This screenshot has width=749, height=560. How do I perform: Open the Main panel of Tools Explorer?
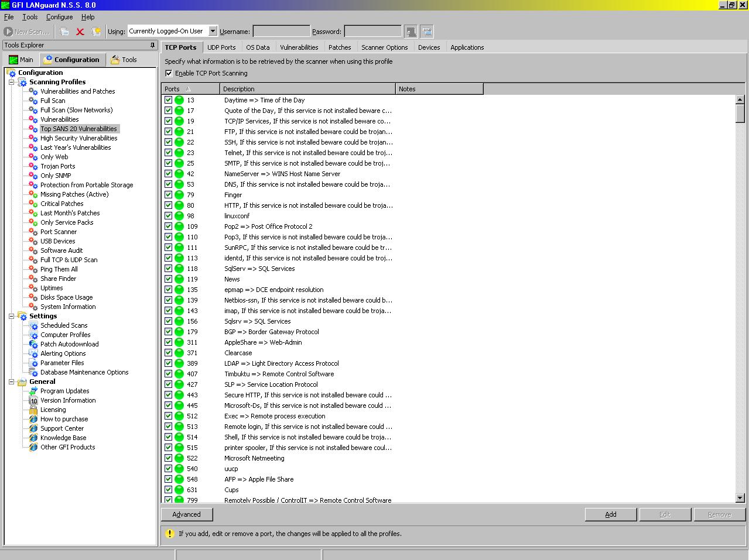tap(22, 60)
